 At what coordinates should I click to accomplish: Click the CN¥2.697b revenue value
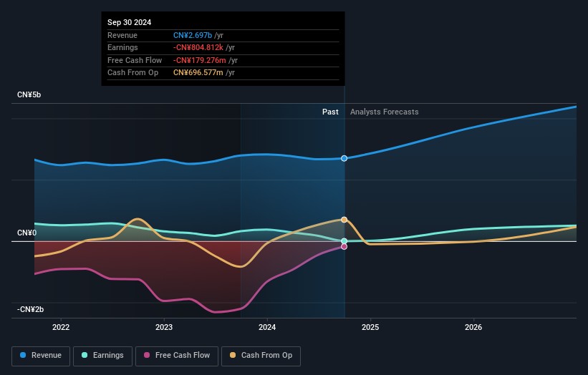pos(193,35)
